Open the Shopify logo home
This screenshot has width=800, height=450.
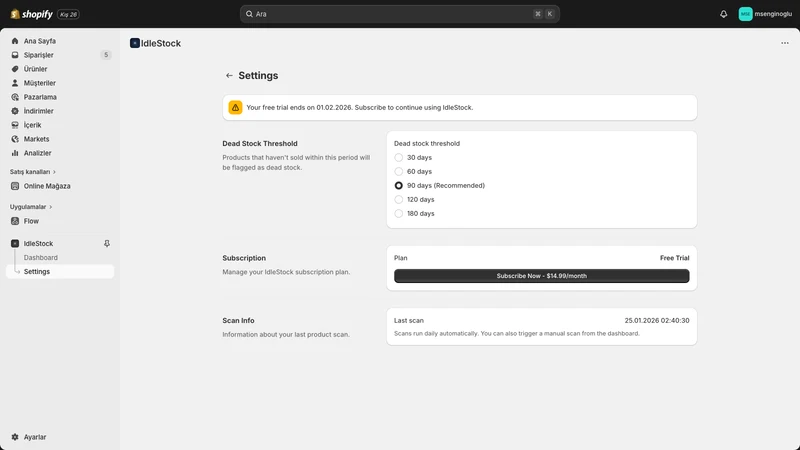click(x=31, y=14)
